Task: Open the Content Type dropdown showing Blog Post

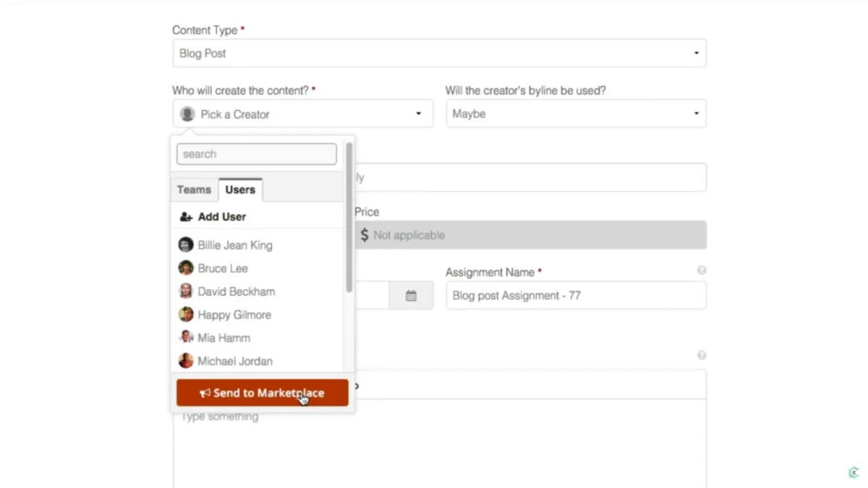Action: pos(439,53)
